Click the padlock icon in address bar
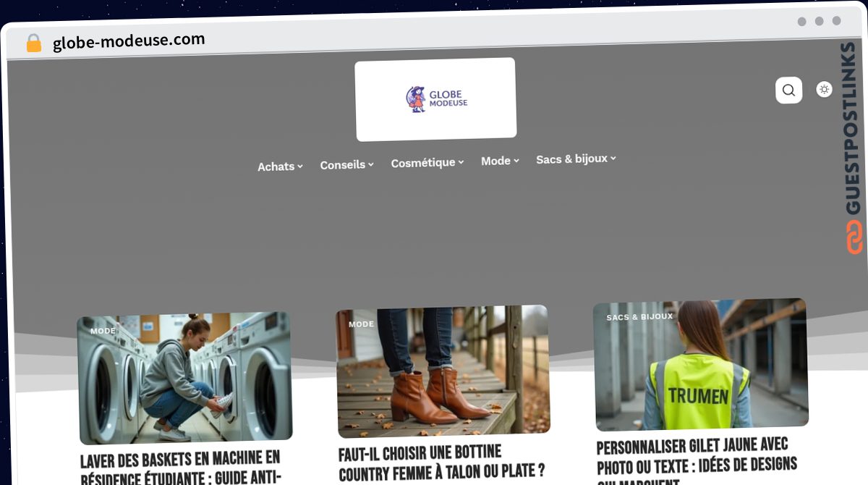Screen dimensions: 868x485 [34, 43]
